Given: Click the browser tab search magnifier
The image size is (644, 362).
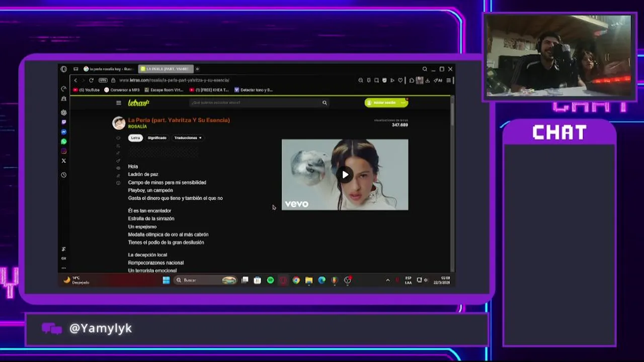Looking at the screenshot, I should 425,69.
